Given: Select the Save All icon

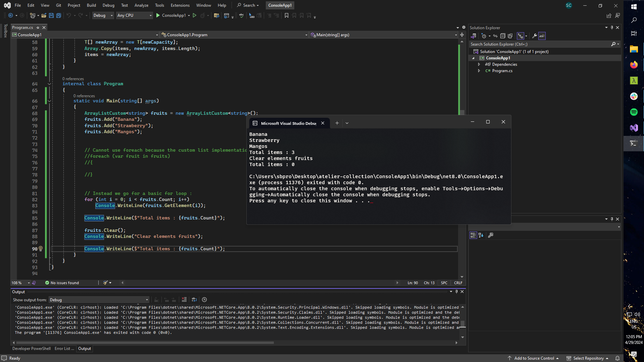Looking at the screenshot, I should pos(58,15).
